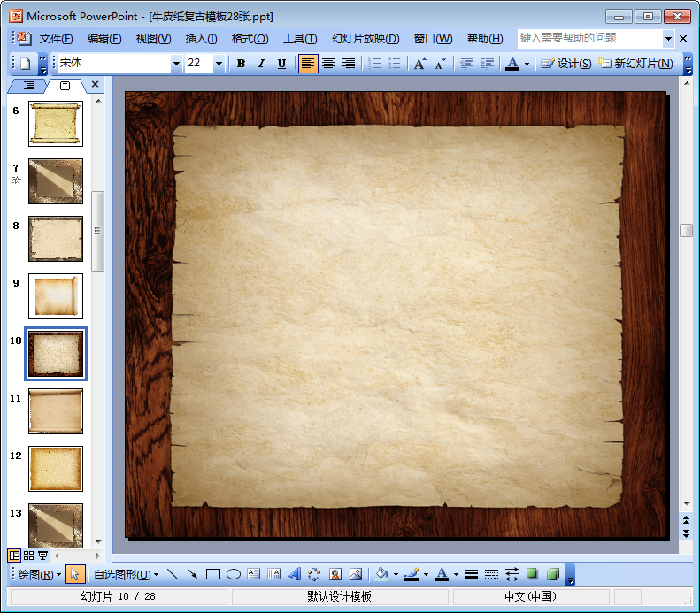Insert a text box

[x=254, y=574]
